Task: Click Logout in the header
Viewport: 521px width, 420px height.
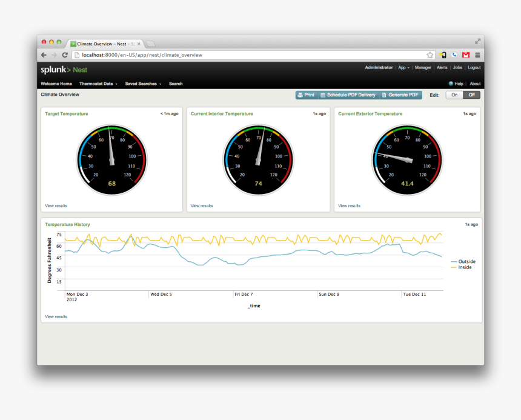Action: coord(474,67)
